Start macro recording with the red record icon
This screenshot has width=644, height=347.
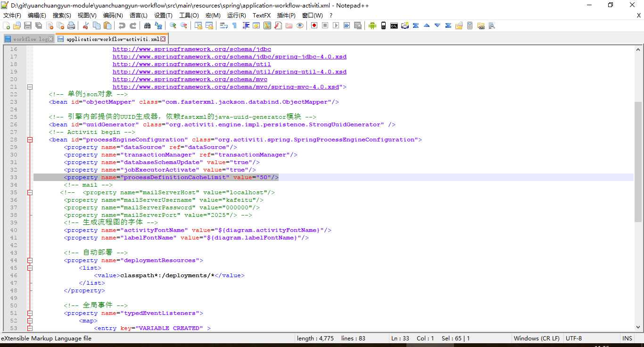tap(314, 25)
